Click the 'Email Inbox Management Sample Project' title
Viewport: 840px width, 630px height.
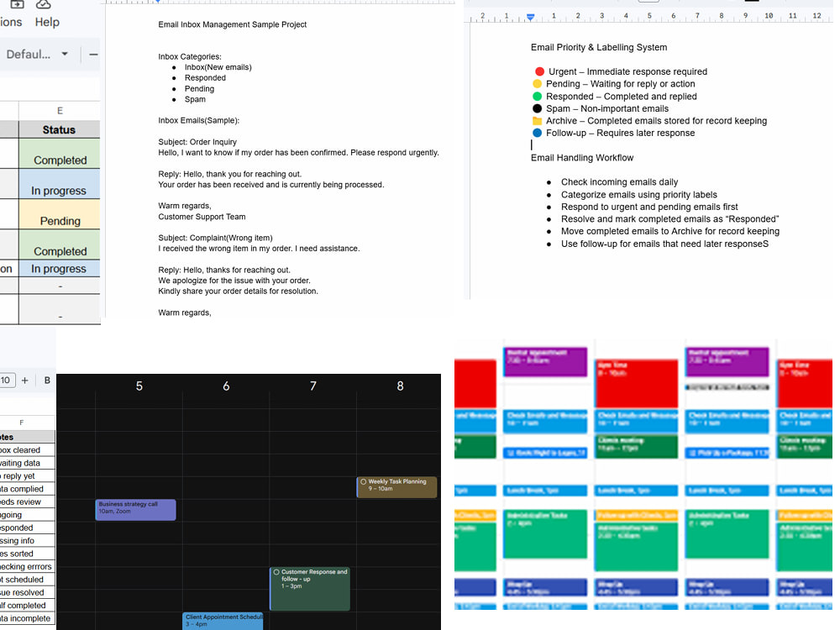click(x=233, y=24)
